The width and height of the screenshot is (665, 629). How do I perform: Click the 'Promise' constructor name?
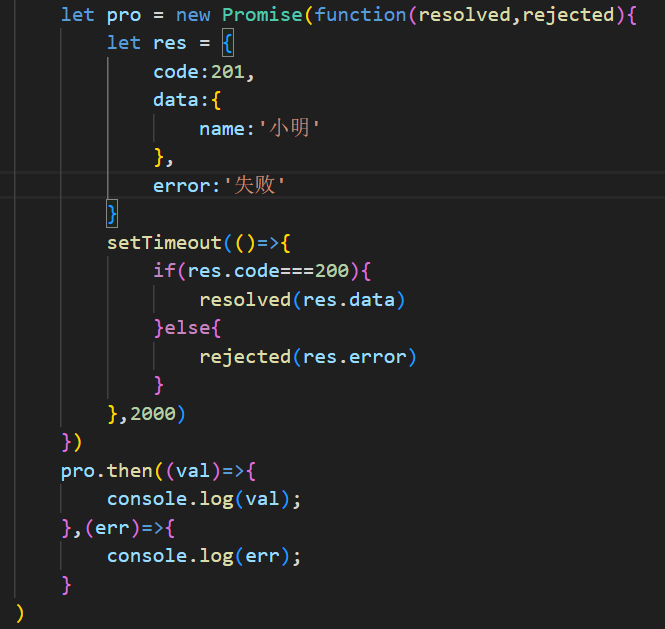(x=262, y=15)
